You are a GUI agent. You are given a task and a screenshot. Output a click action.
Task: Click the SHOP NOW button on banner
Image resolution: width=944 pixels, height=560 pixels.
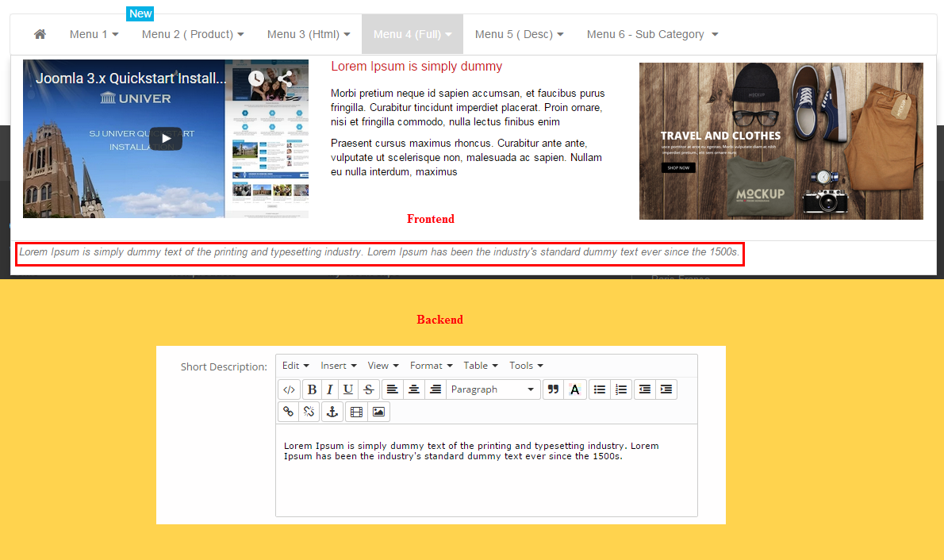tap(678, 167)
